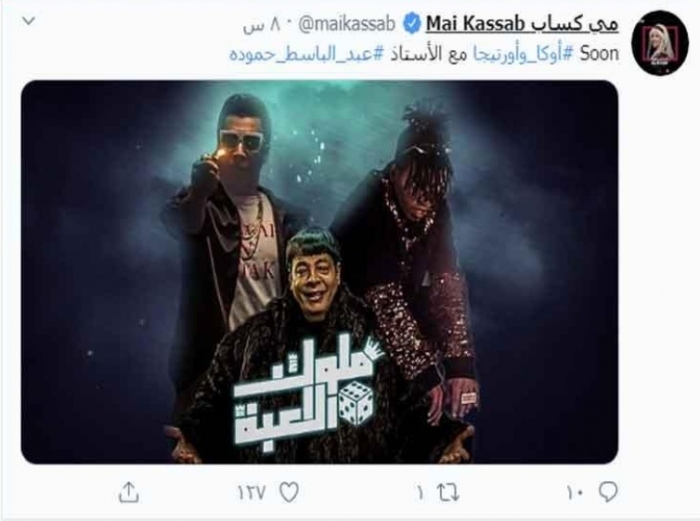Screen dimensions: 700x521
Task: Open the tweet options chevron menu
Action: pos(29,21)
